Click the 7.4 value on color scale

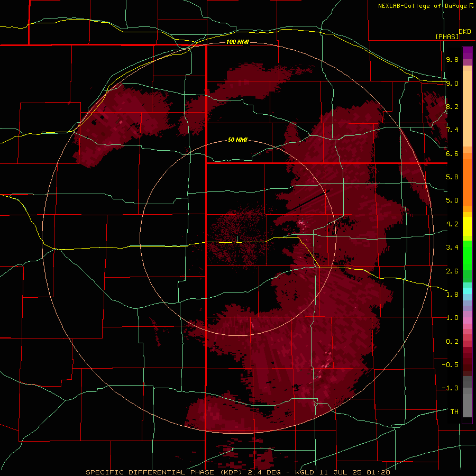[x=452, y=130]
